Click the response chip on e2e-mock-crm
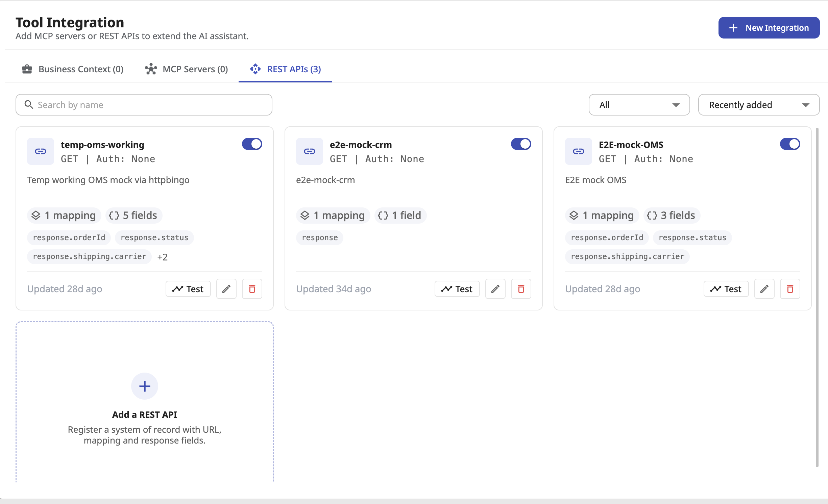This screenshot has width=828, height=504. (x=320, y=237)
